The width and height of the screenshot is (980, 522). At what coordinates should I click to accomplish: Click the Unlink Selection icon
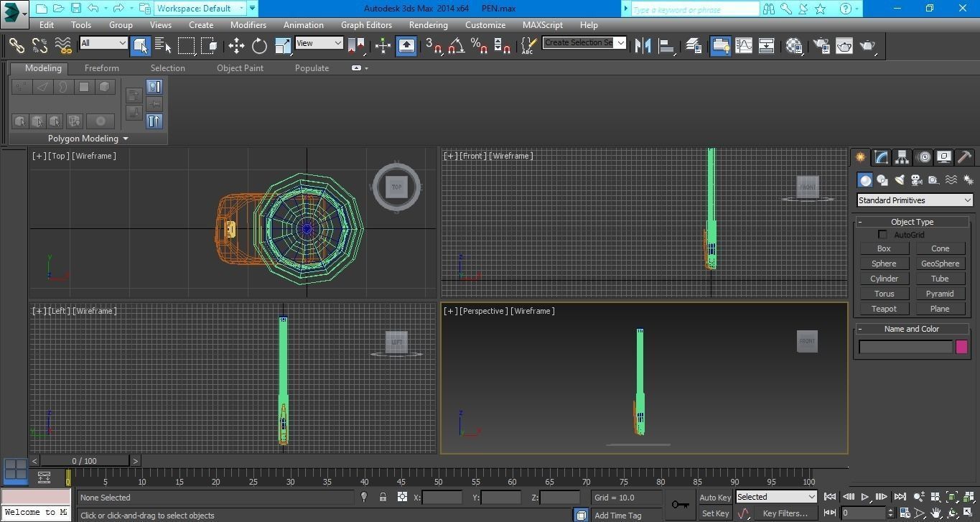pyautogui.click(x=40, y=46)
